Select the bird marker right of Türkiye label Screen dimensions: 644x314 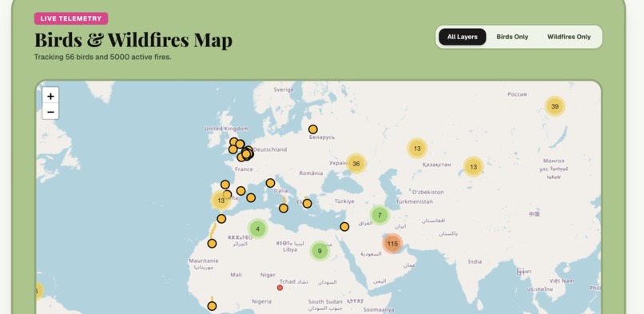[x=344, y=227]
